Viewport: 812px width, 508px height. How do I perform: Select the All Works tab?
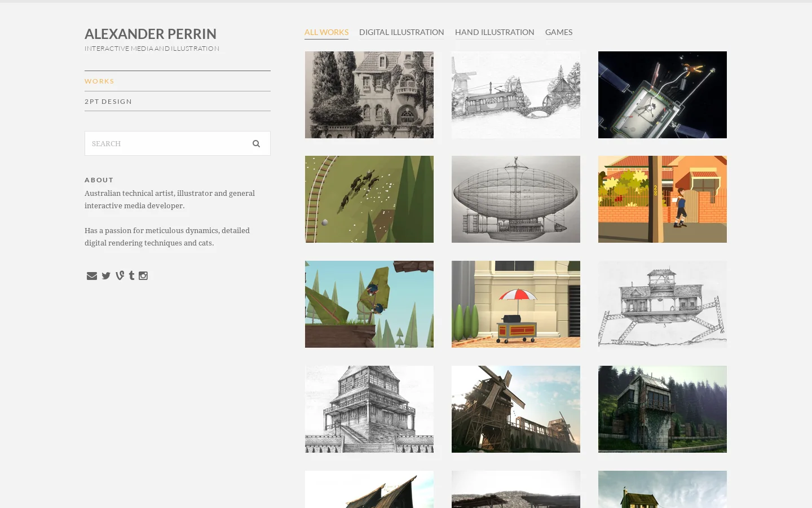326,32
